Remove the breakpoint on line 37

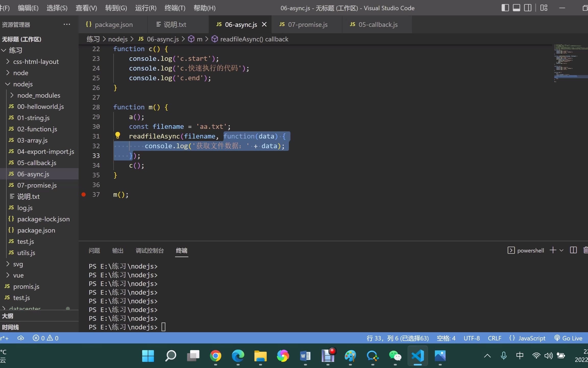tap(83, 194)
